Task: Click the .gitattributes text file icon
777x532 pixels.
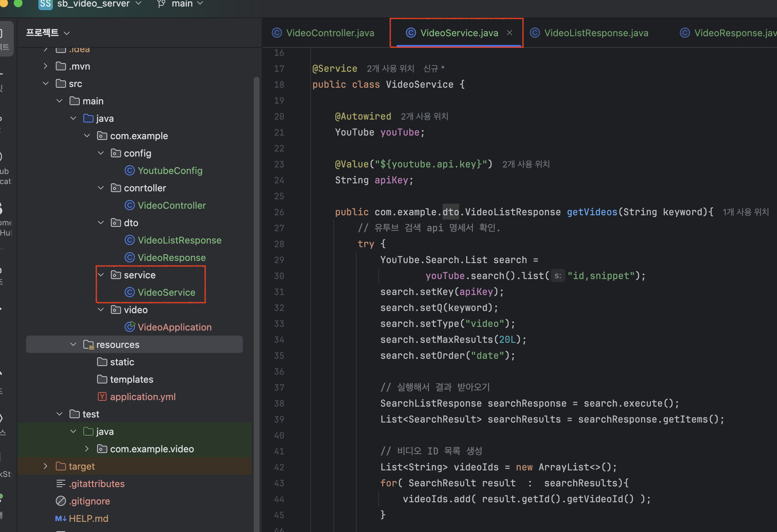Action: (61, 483)
